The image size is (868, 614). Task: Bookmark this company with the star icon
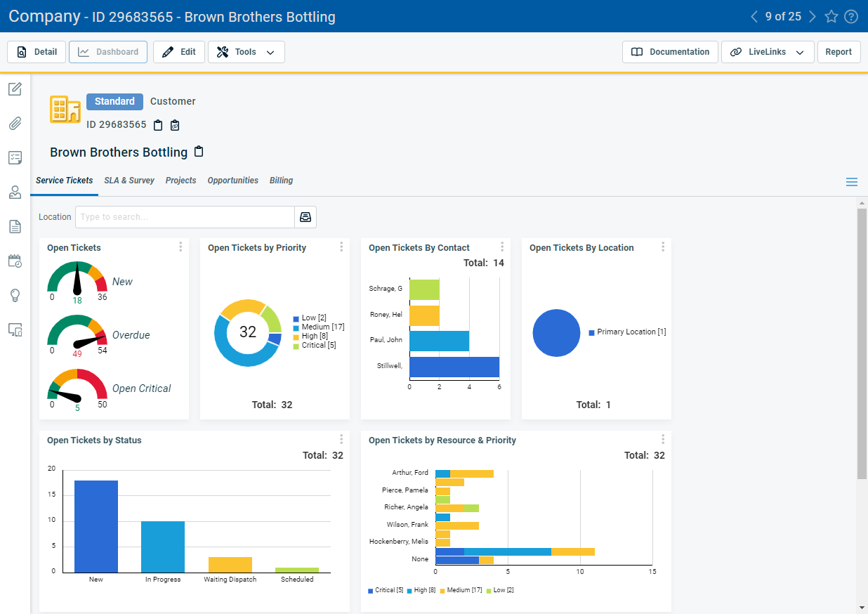[831, 16]
